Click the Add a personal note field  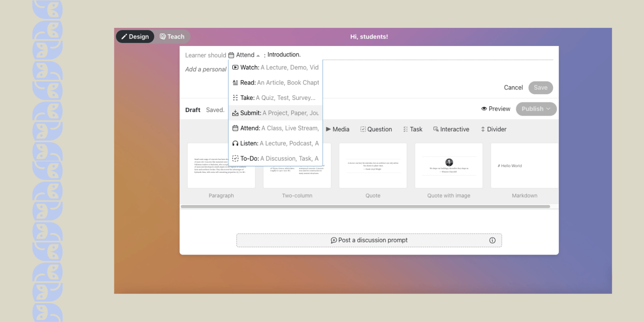(x=206, y=69)
